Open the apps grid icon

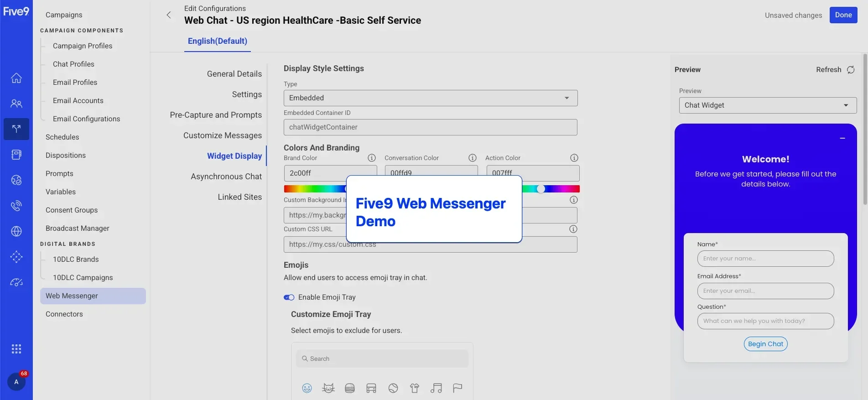click(x=16, y=349)
